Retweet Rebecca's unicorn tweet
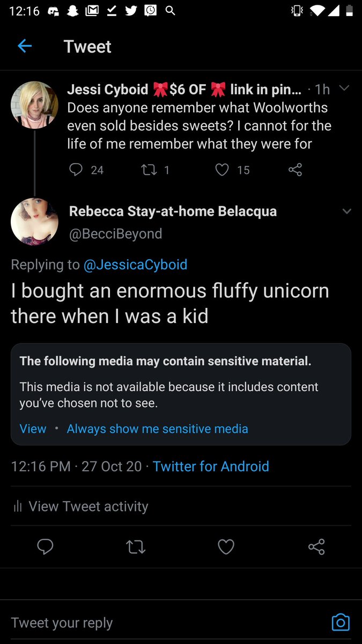 point(136,547)
